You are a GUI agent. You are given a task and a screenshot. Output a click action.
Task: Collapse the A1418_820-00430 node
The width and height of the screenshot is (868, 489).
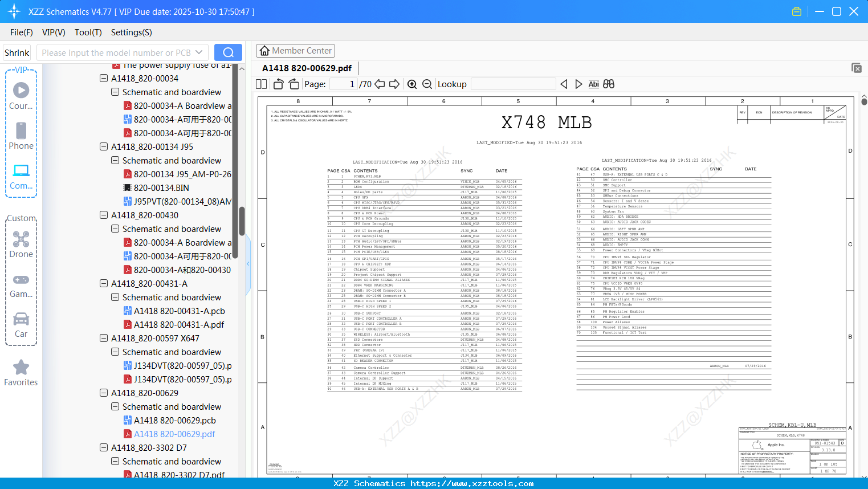pos(104,215)
